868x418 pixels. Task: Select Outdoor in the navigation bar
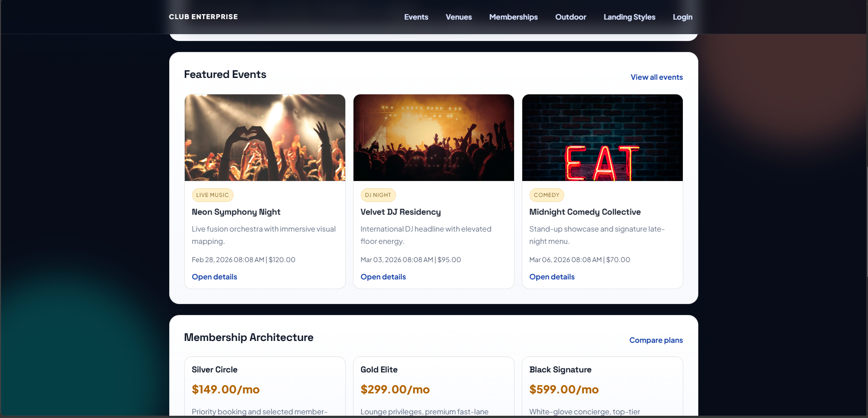point(570,17)
